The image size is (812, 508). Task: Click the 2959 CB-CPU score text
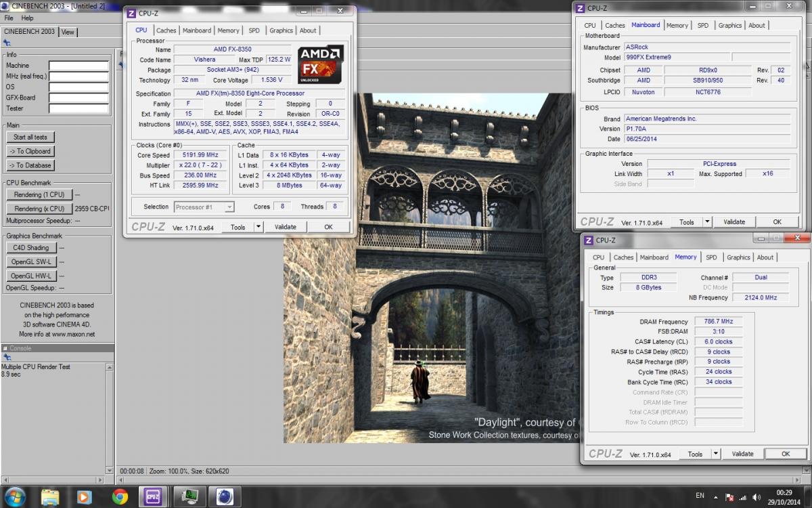click(92, 209)
